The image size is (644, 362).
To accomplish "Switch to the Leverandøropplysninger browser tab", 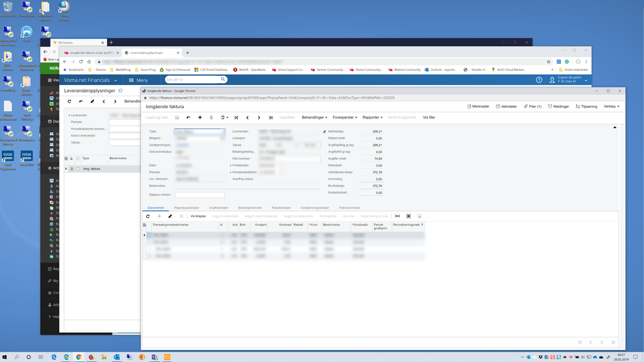I will 151,53.
